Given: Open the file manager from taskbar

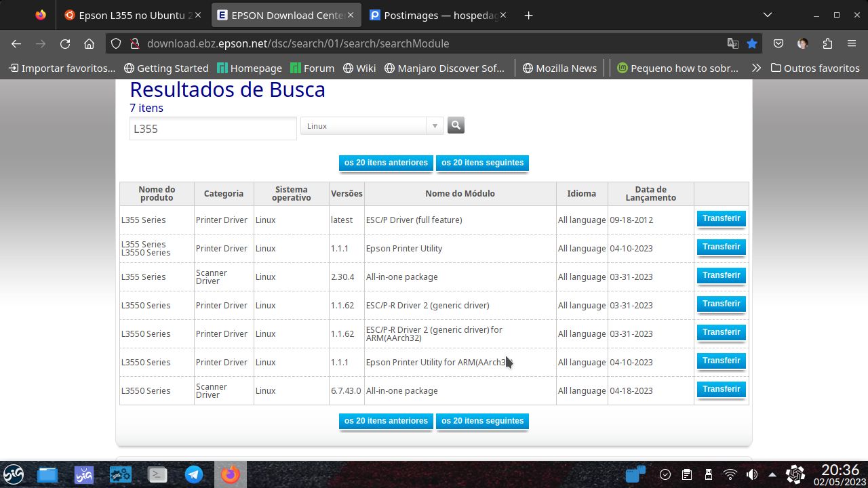Looking at the screenshot, I should (x=47, y=474).
